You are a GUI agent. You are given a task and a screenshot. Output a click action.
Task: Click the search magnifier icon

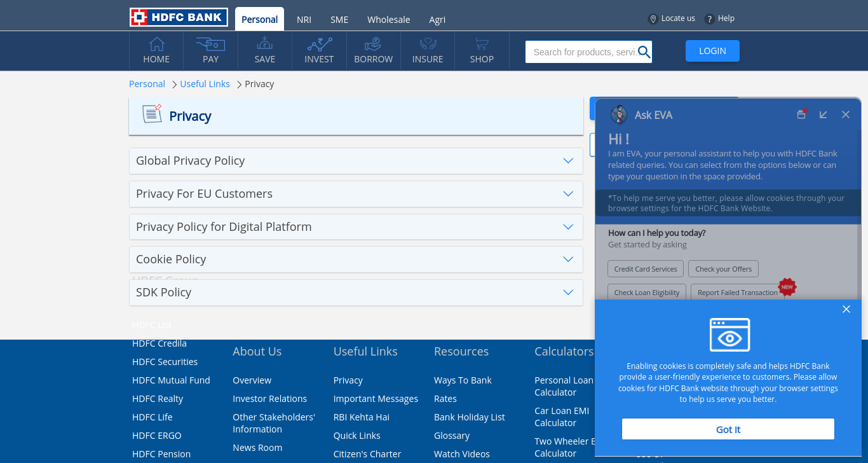pyautogui.click(x=644, y=52)
